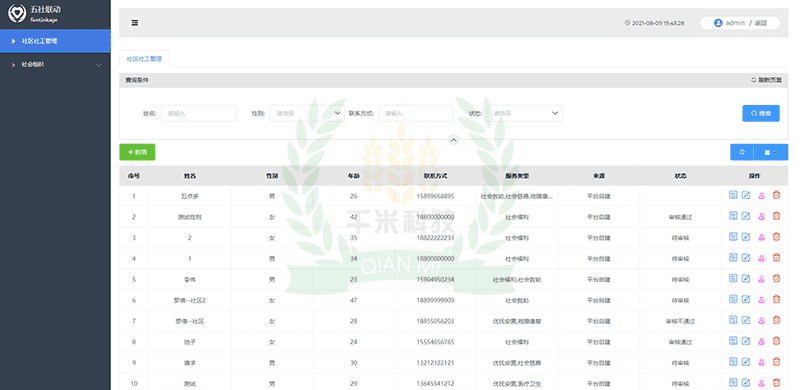Image resolution: width=800 pixels, height=390 pixels.
Task: Click the 刷新页面 link
Action: click(766, 80)
